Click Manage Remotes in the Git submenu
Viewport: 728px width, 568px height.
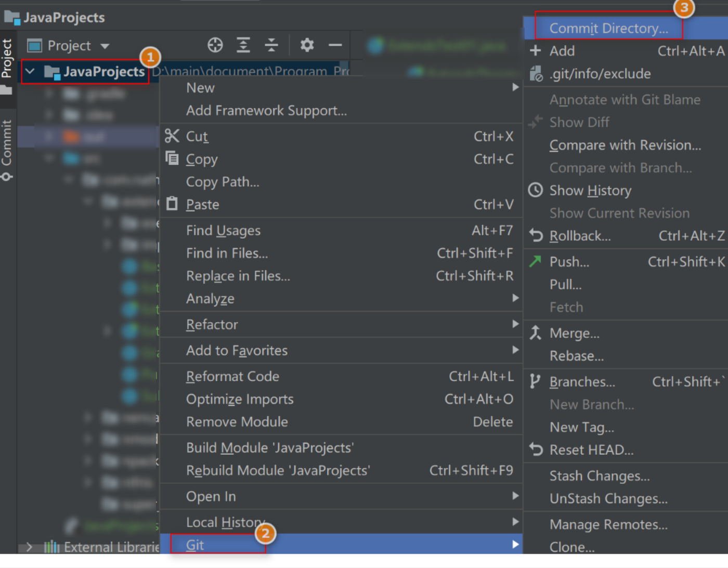pos(608,524)
